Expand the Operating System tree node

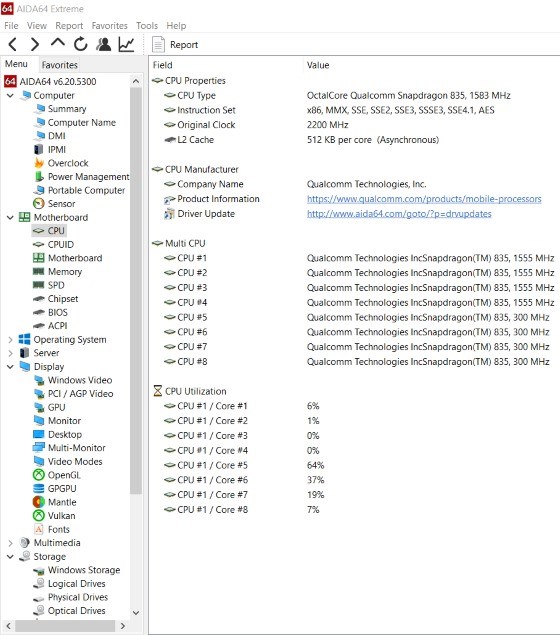tap(11, 340)
